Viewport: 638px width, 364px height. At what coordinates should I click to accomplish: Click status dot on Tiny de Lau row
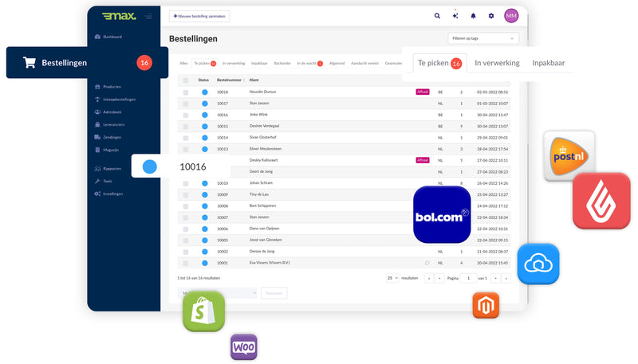[205, 194]
